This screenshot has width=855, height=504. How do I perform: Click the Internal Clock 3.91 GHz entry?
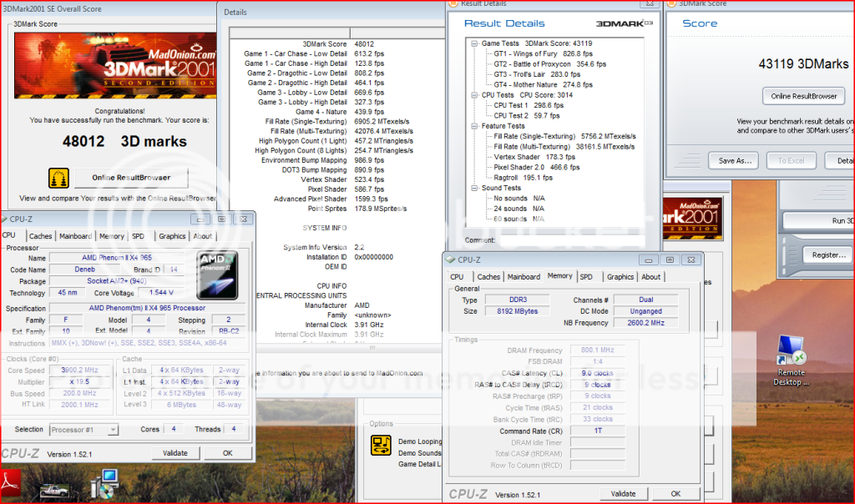pyautogui.click(x=345, y=325)
